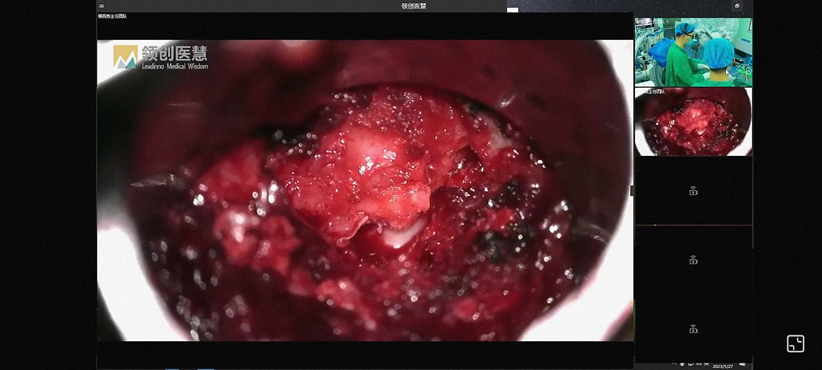The image size is (822, 370).
Task: Click the main endoscopic surgery video
Action: tap(365, 190)
